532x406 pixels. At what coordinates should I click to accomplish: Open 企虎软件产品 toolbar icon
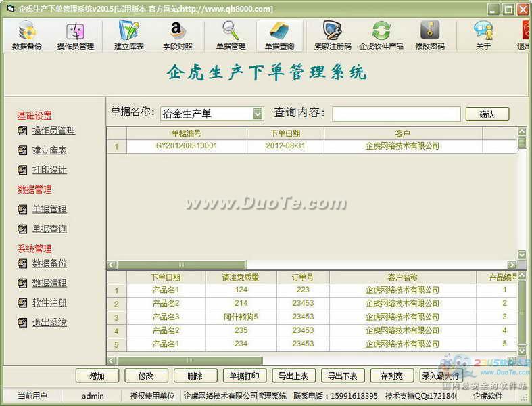pos(381,36)
